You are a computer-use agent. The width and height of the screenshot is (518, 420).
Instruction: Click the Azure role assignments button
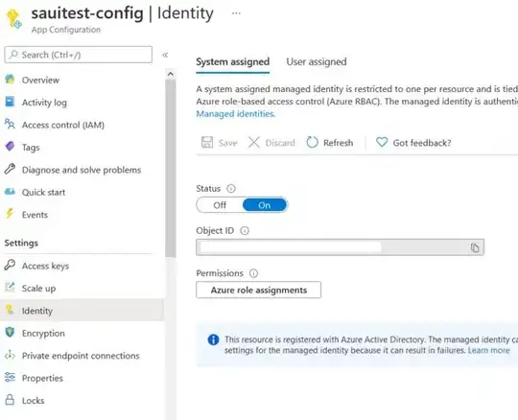[x=258, y=290]
